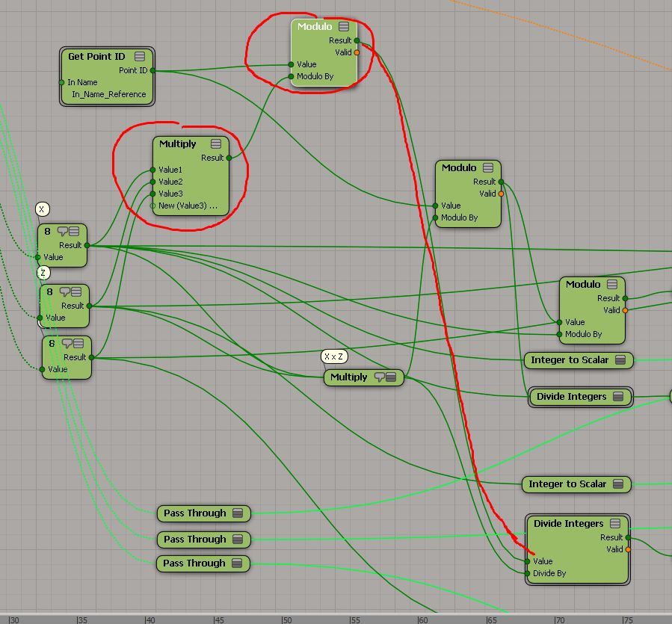Toggle comment bubble on the node labeled X
Viewport: 672px width, 624px height.
point(63,232)
